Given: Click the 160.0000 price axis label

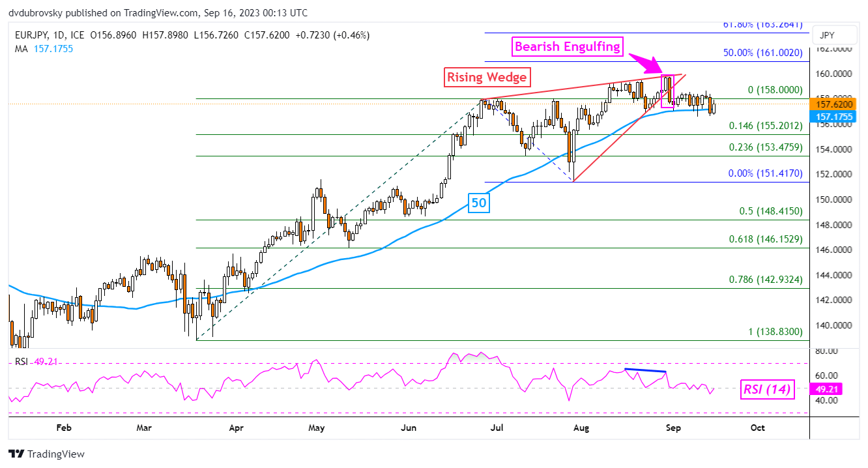Looking at the screenshot, I should pos(835,74).
